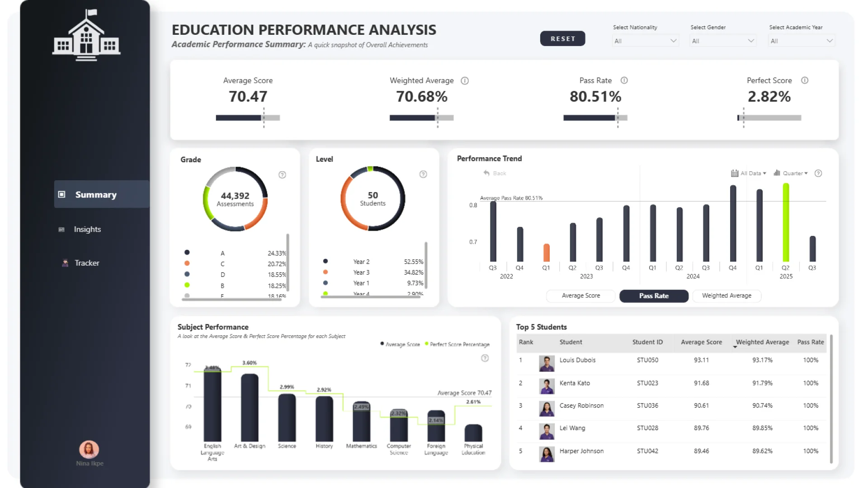Open the Select Nationality dropdown
This screenshot has width=868, height=488.
click(x=645, y=41)
